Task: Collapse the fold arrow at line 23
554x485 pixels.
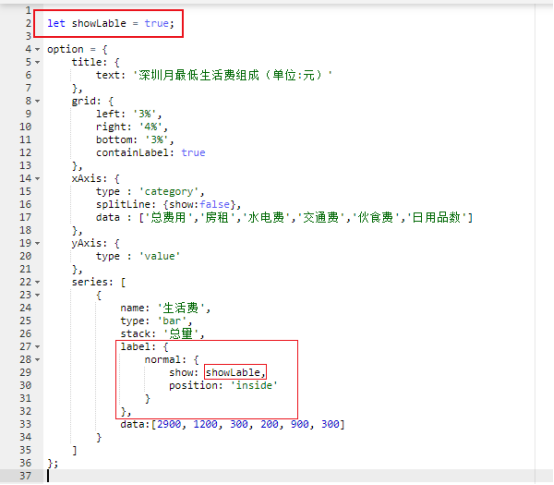Action: pos(37,295)
